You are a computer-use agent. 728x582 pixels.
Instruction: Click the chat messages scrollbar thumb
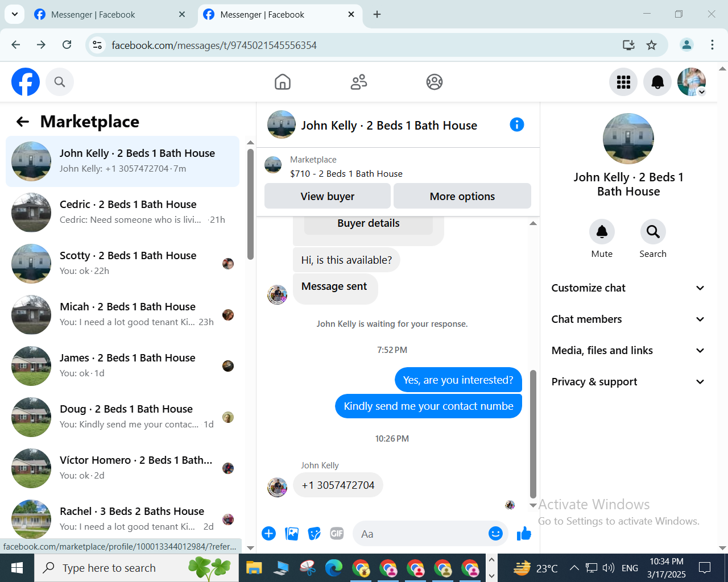pos(533,434)
